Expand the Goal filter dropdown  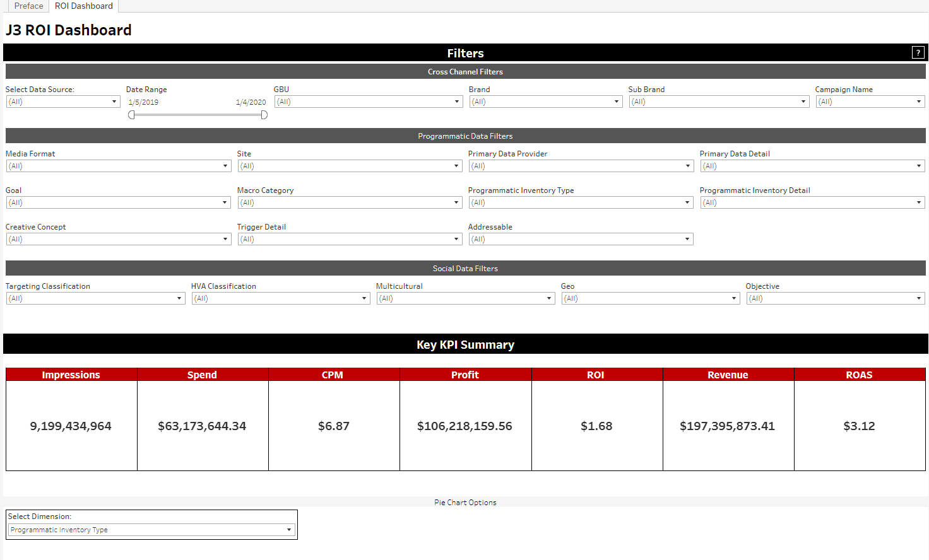pyautogui.click(x=119, y=202)
